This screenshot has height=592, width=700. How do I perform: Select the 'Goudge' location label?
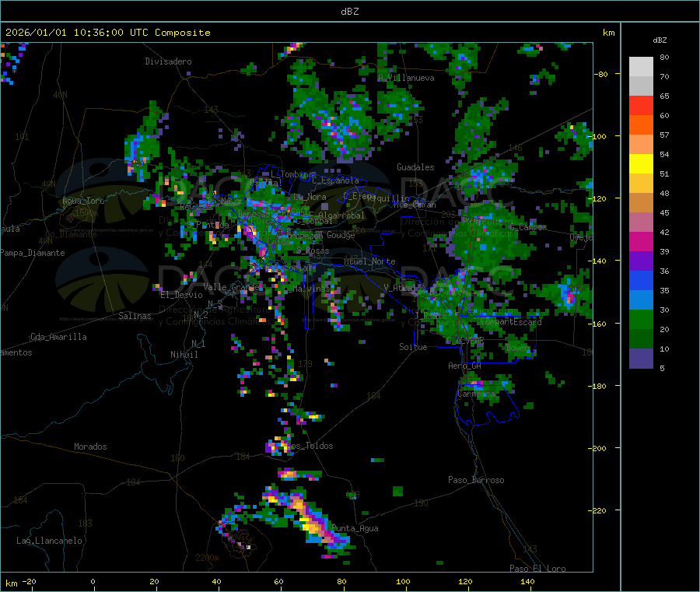coord(341,235)
